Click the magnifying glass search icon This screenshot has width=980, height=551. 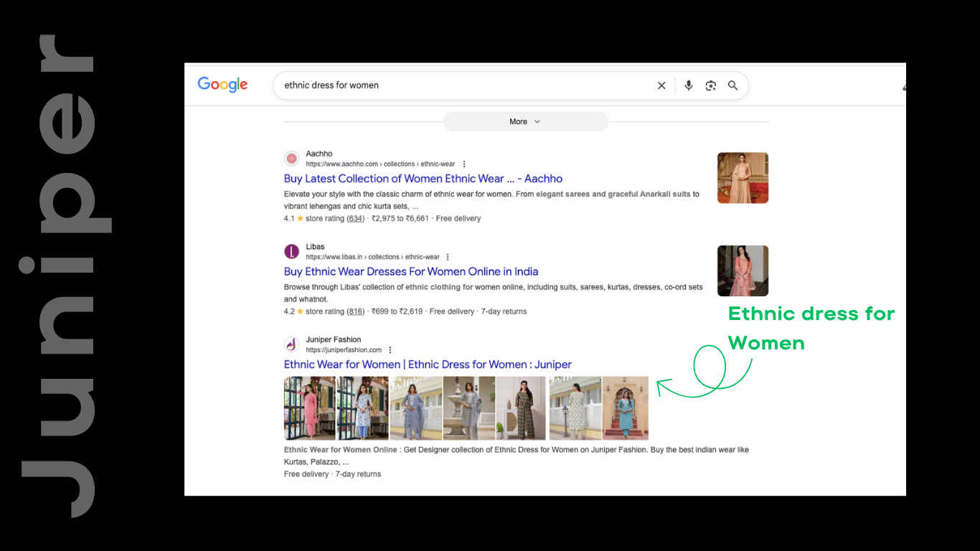[732, 85]
